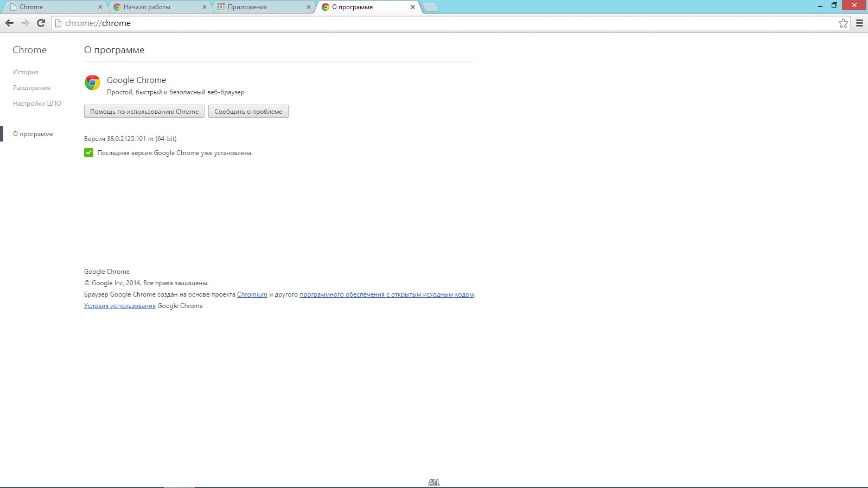Open 'История' in the sidebar
This screenshot has height=488, width=868.
[25, 72]
